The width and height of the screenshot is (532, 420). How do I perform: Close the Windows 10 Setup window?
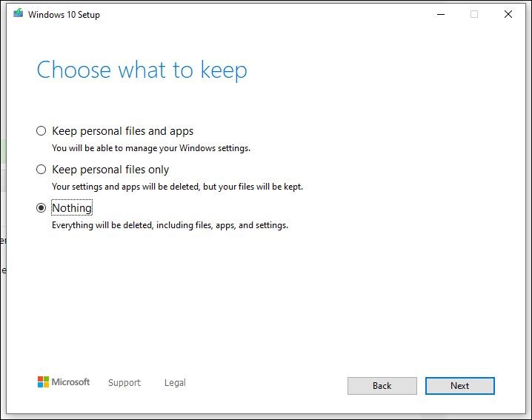(508, 14)
